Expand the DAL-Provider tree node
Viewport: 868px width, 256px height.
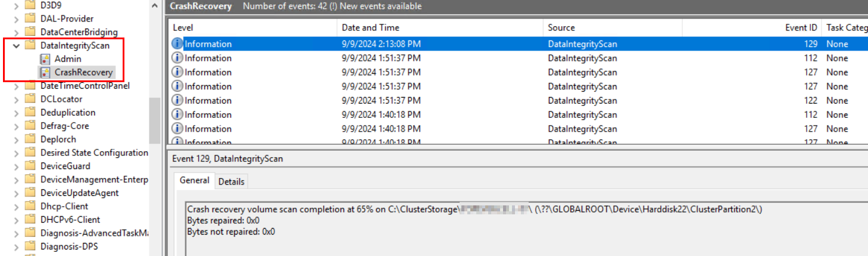17,19
